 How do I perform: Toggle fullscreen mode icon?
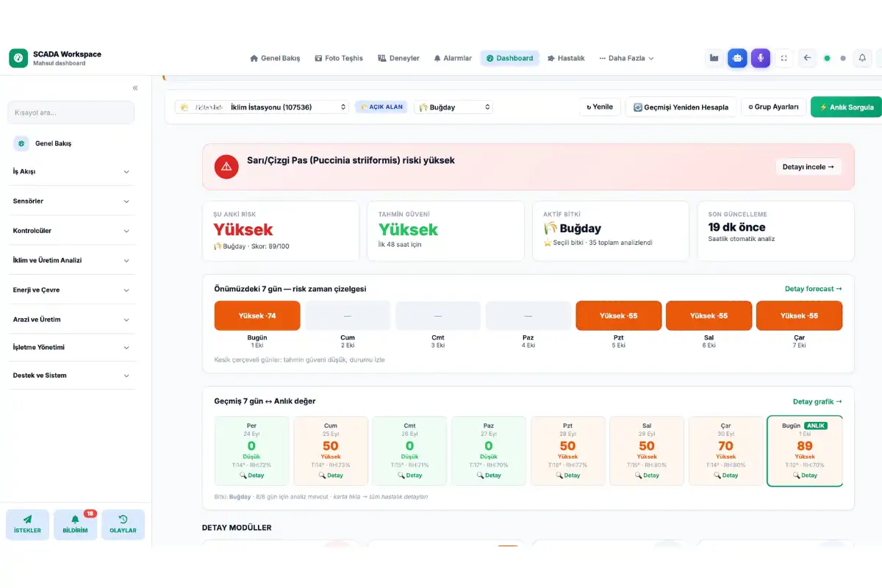click(x=784, y=58)
